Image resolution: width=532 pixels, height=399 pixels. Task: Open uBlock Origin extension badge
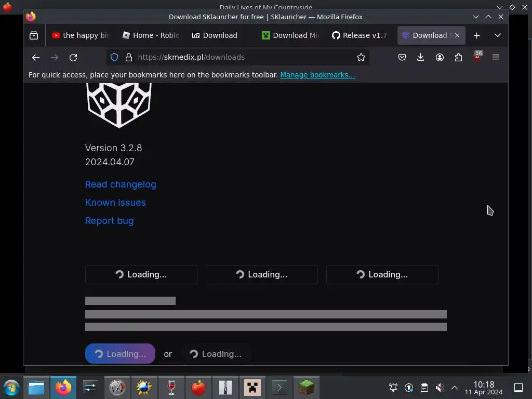pos(477,56)
